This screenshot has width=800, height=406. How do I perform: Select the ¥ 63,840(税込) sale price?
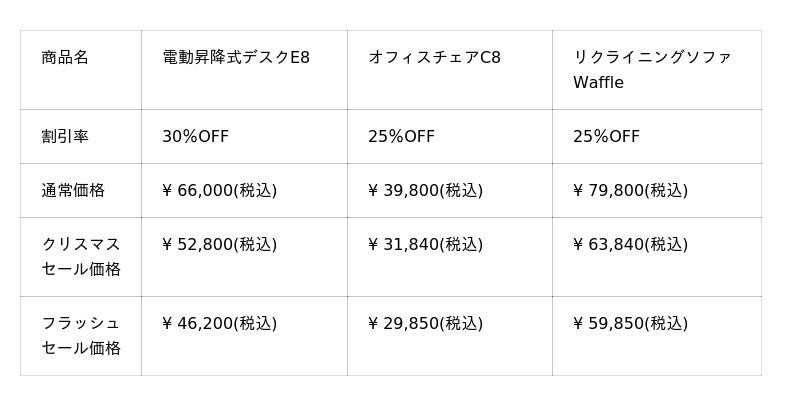(631, 245)
